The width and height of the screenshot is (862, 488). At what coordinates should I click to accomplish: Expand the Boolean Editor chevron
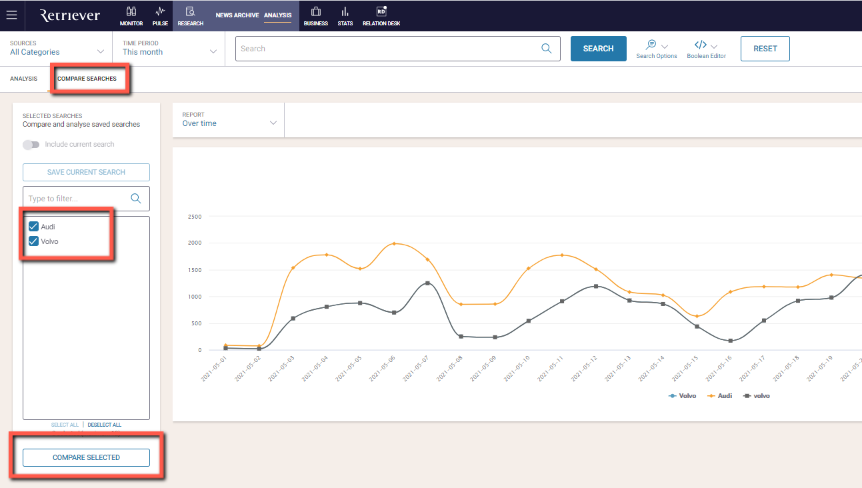[714, 47]
